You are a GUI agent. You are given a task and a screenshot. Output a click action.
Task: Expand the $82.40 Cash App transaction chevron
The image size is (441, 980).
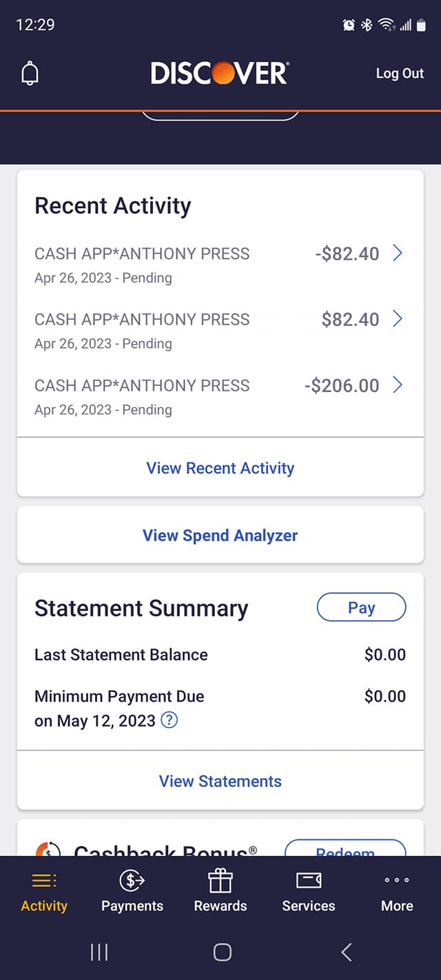398,319
